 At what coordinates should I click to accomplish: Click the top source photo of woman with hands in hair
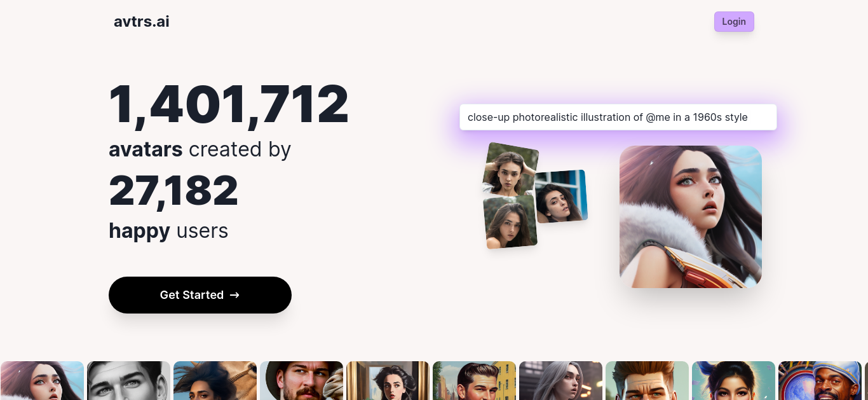(510, 169)
